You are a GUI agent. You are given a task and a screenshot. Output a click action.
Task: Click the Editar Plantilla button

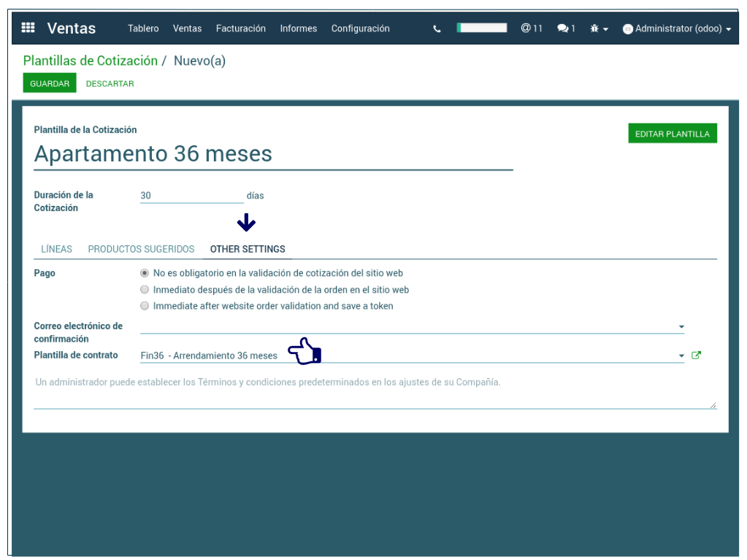point(672,134)
